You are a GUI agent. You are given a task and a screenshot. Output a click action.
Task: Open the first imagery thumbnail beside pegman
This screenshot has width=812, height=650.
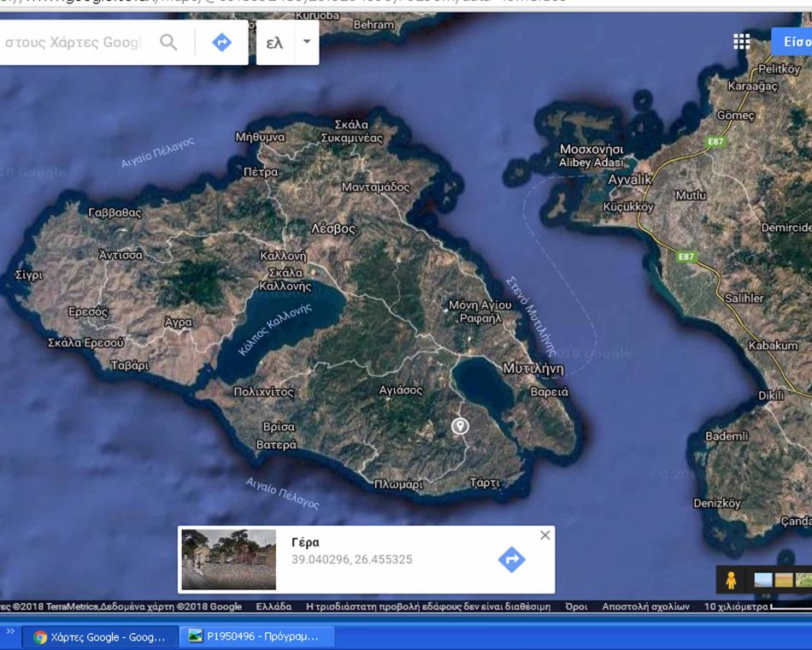coord(763,580)
